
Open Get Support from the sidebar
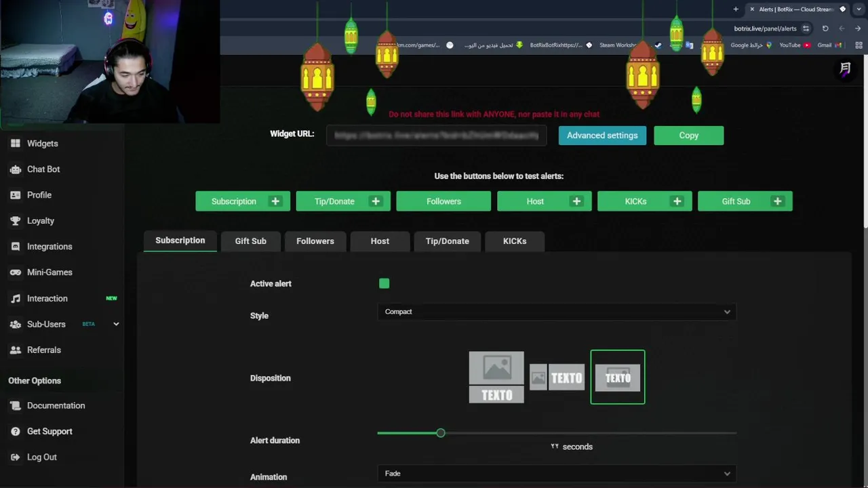(50, 431)
